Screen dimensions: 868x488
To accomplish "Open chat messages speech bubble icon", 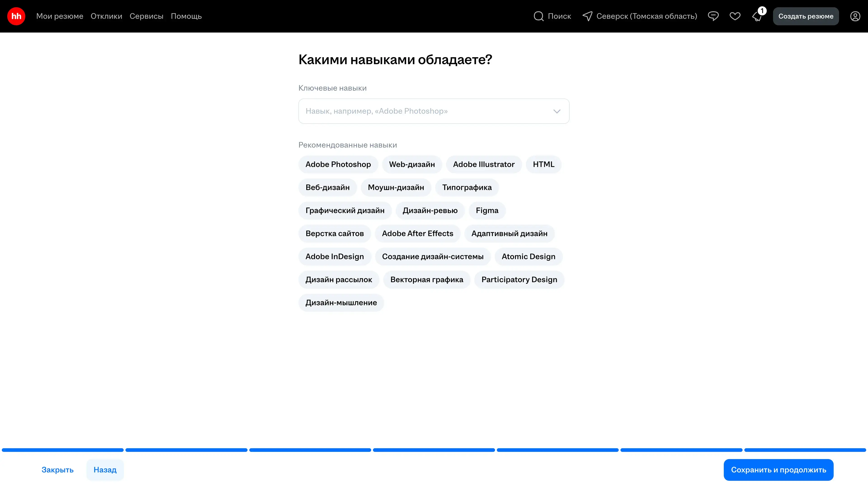I will click(713, 16).
